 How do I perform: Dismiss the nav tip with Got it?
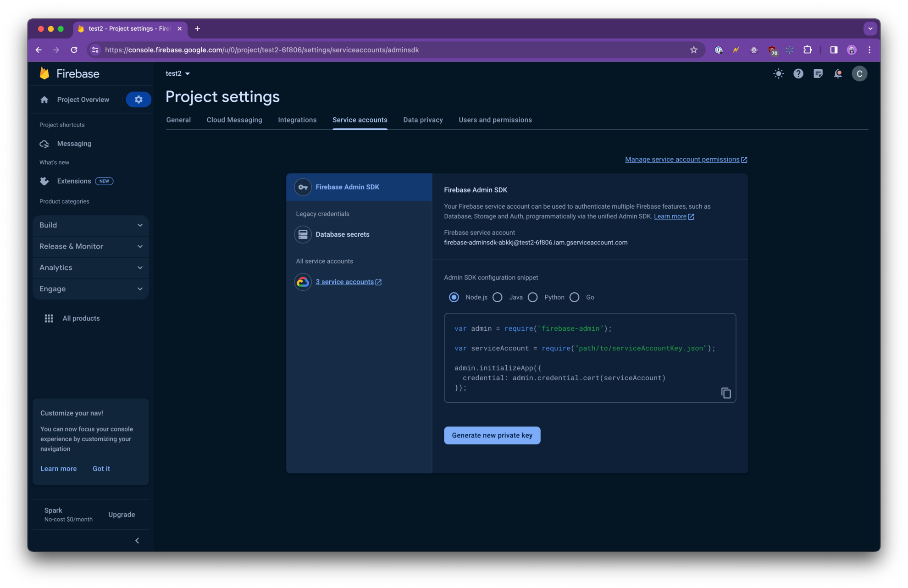[x=101, y=468]
